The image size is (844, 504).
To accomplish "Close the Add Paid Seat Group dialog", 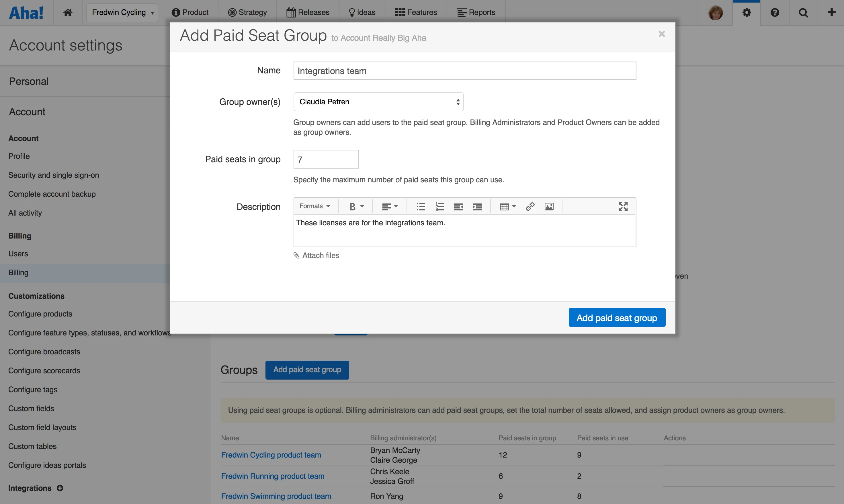I will (x=661, y=34).
